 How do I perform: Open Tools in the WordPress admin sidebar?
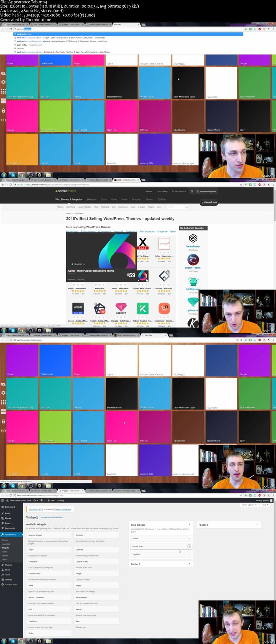tap(8, 575)
